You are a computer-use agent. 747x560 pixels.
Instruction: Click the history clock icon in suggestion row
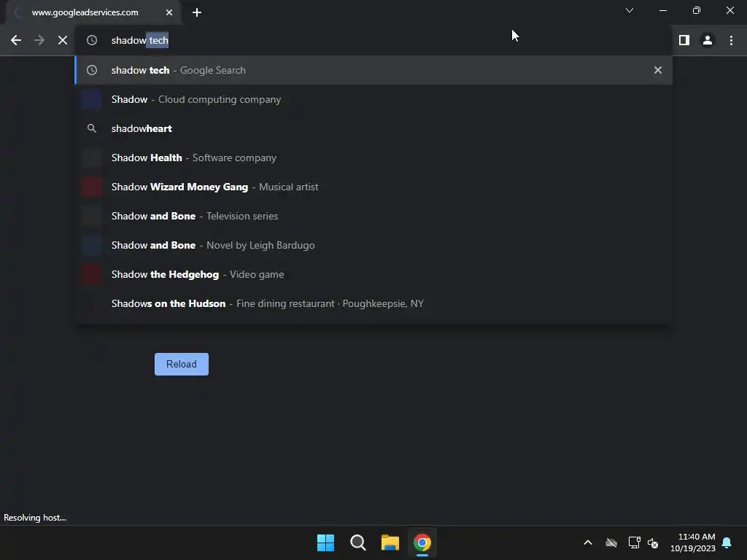91,70
